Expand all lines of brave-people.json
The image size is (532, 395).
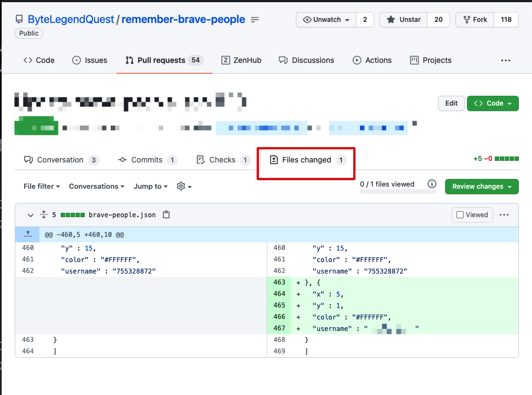[x=44, y=214]
